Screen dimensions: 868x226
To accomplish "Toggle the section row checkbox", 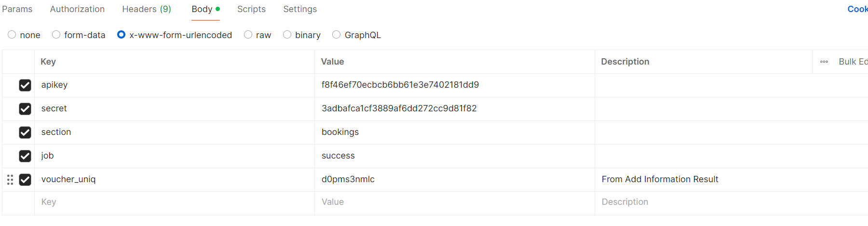I will (25, 133).
